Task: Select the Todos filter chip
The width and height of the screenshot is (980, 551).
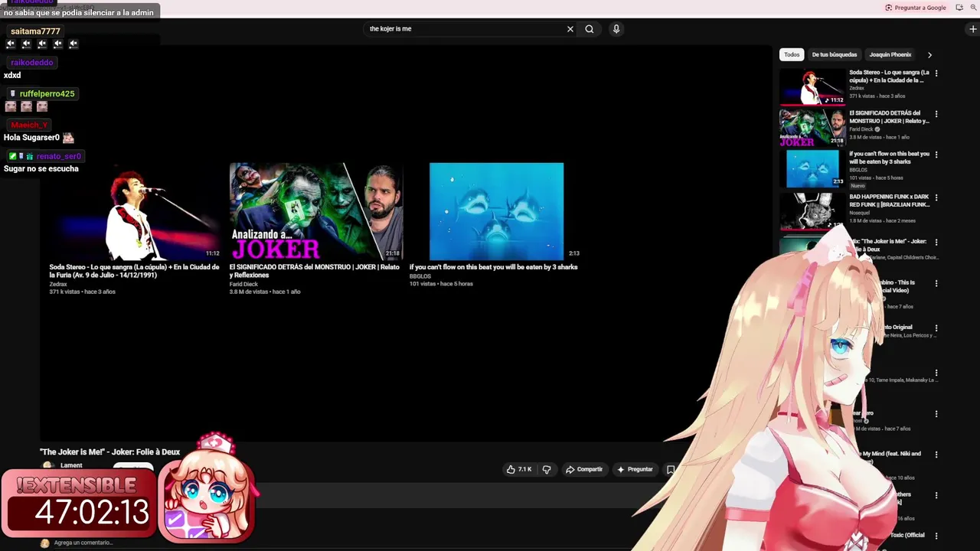Action: point(792,54)
